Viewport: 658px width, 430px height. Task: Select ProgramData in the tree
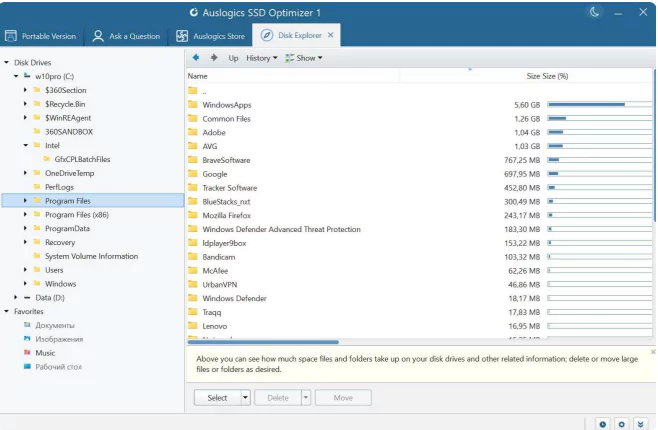[67, 228]
